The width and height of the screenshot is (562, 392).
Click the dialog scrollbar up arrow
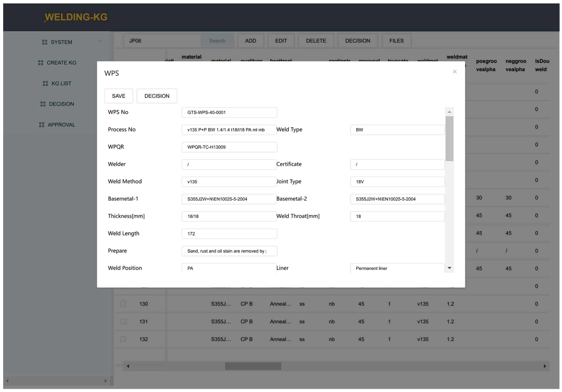click(x=449, y=112)
